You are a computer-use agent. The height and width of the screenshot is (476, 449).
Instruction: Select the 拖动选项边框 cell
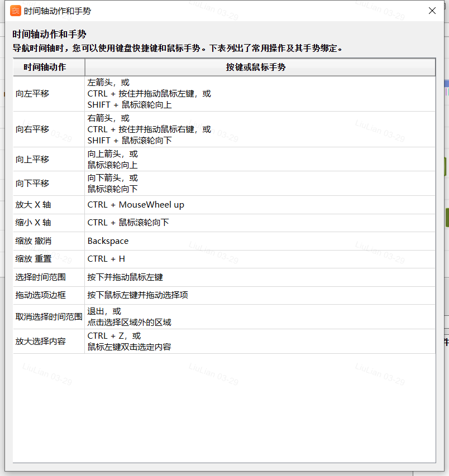(49, 295)
